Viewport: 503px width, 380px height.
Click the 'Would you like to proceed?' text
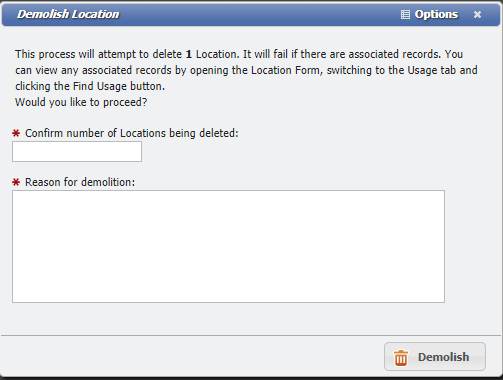click(x=81, y=102)
